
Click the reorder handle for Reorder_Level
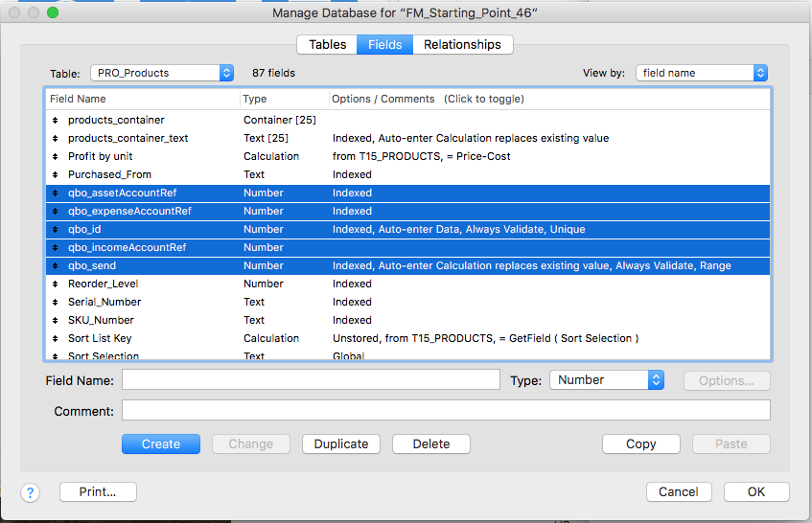point(56,284)
